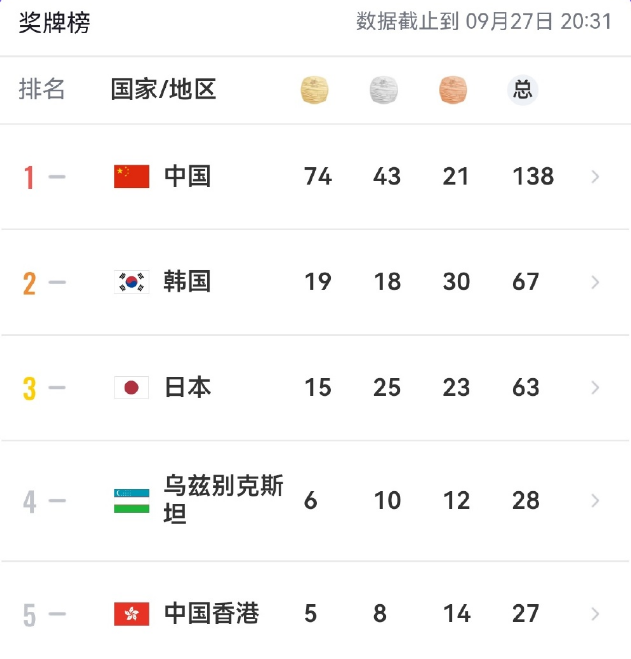Click the South Korea flag icon
Viewport: 631px width, 659px height.
click(132, 282)
